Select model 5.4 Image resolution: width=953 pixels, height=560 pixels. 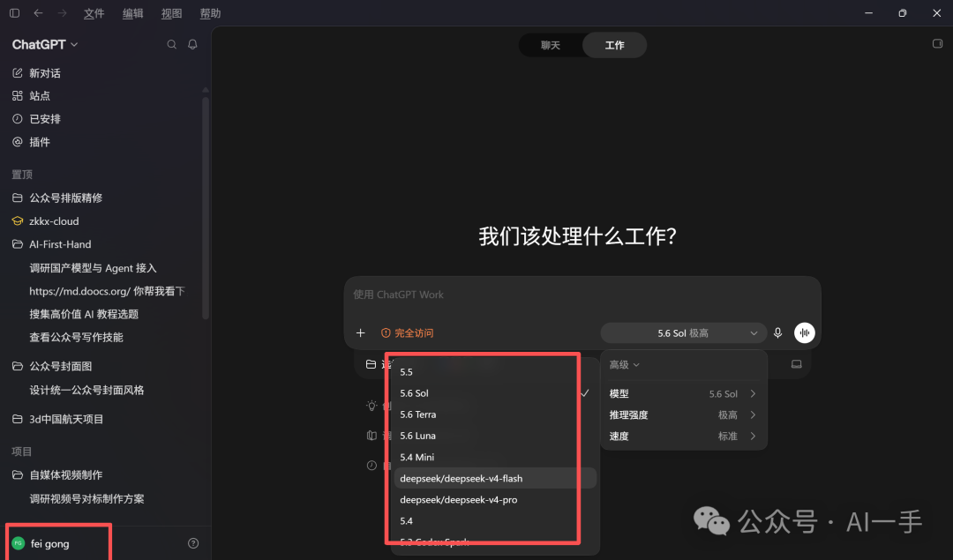(495, 520)
